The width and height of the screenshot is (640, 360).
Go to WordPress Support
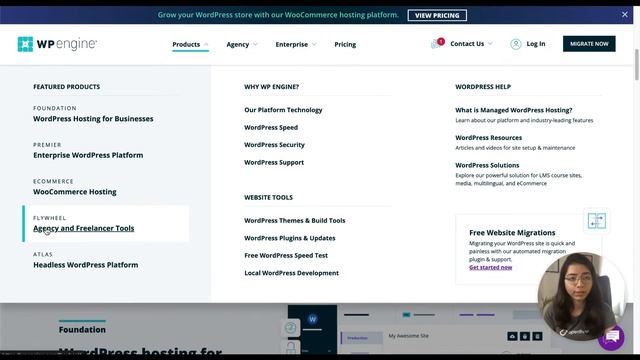click(274, 162)
